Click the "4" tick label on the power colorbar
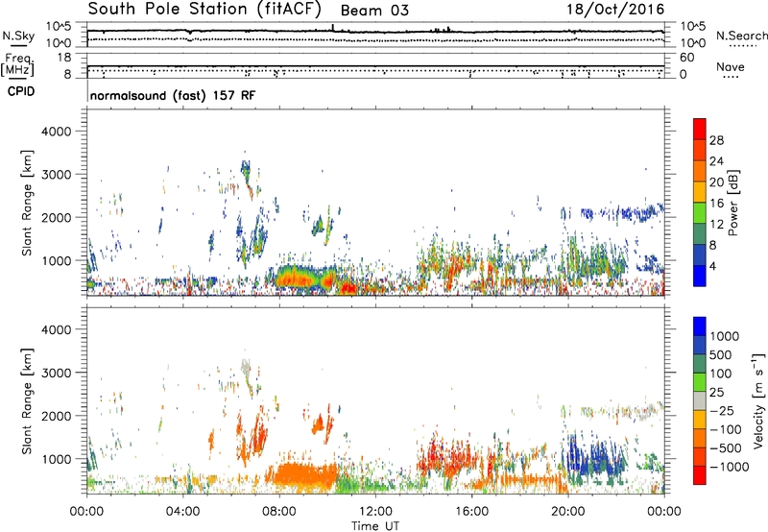This screenshot has width=768, height=532. pyautogui.click(x=712, y=266)
